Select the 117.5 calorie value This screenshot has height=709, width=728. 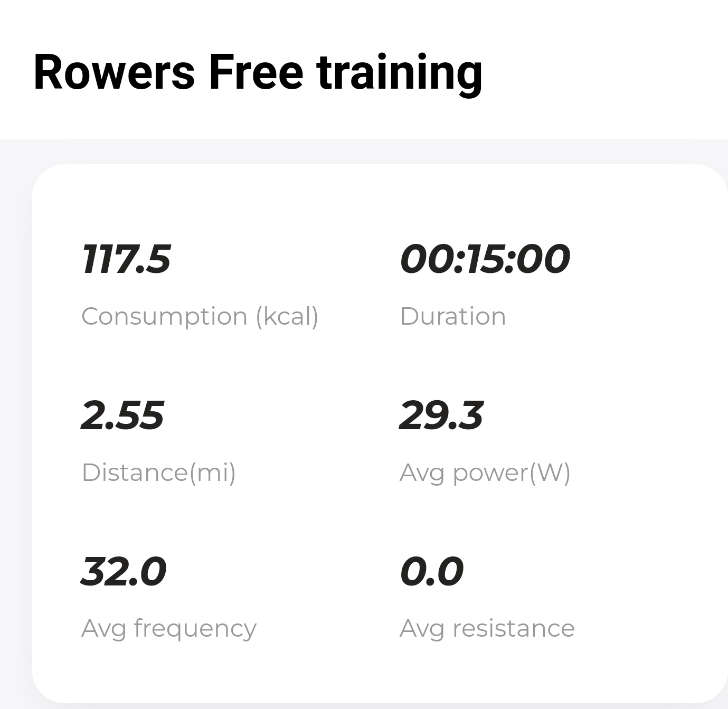click(126, 259)
